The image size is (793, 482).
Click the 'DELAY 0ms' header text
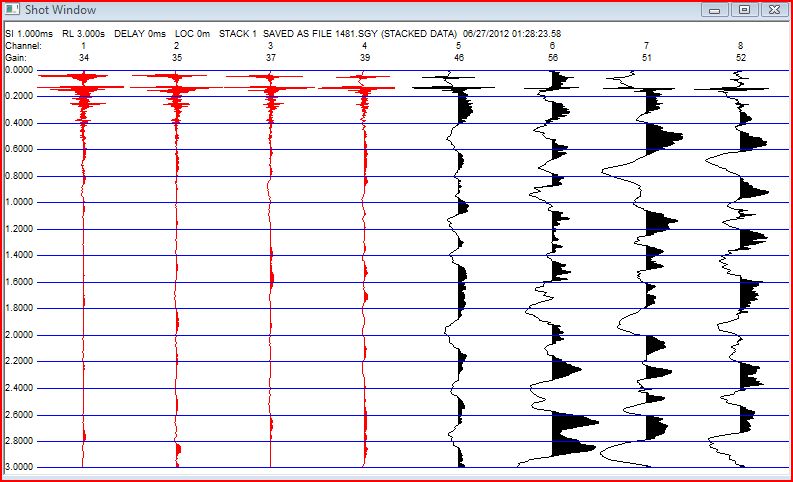point(140,34)
